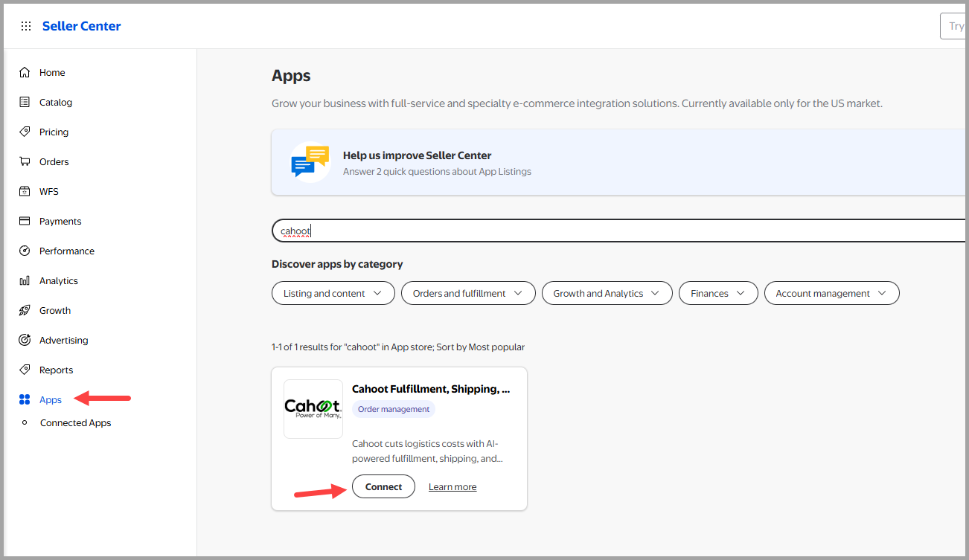Image resolution: width=969 pixels, height=560 pixels.
Task: Click the Apps four-dot icon
Action: click(25, 399)
